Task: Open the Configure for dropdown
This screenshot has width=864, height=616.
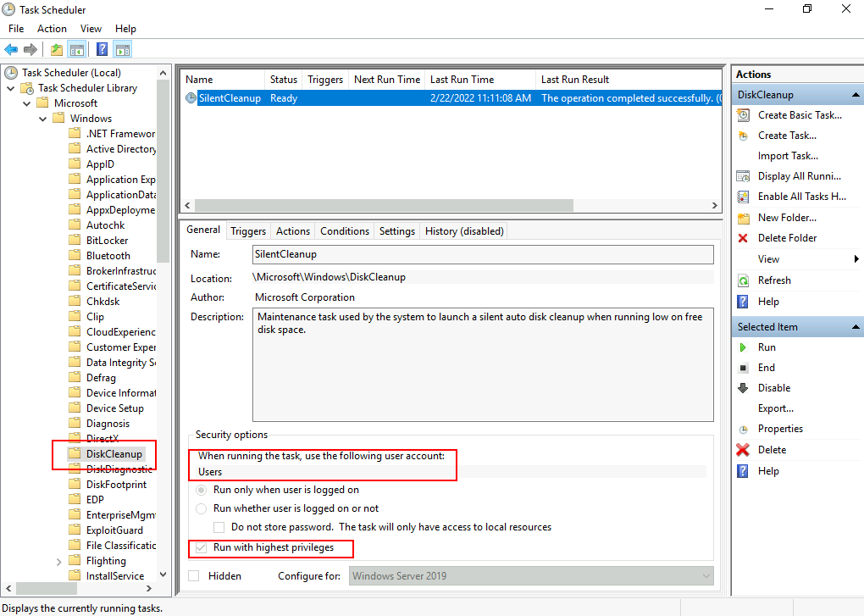Action: point(710,575)
